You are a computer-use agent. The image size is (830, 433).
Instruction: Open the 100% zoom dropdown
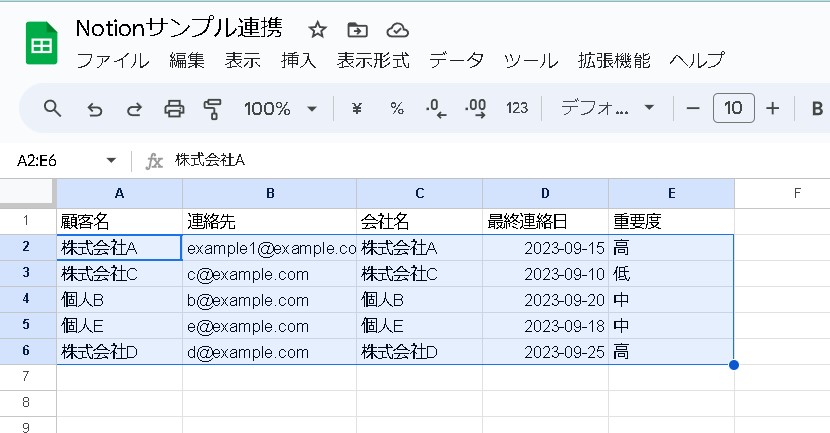click(280, 108)
